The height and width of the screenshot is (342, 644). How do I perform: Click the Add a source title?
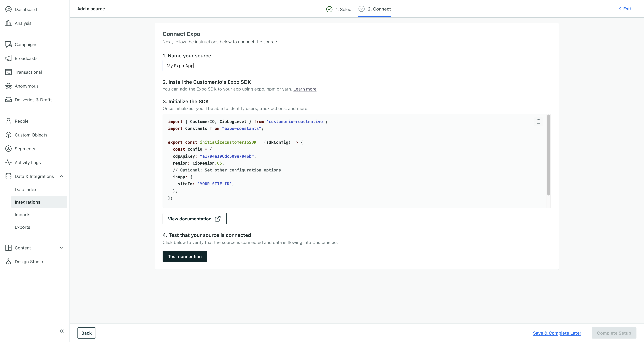[x=91, y=9]
